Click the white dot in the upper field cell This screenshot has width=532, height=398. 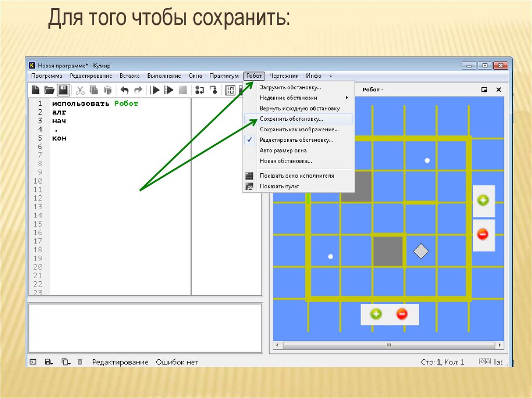[x=427, y=160]
